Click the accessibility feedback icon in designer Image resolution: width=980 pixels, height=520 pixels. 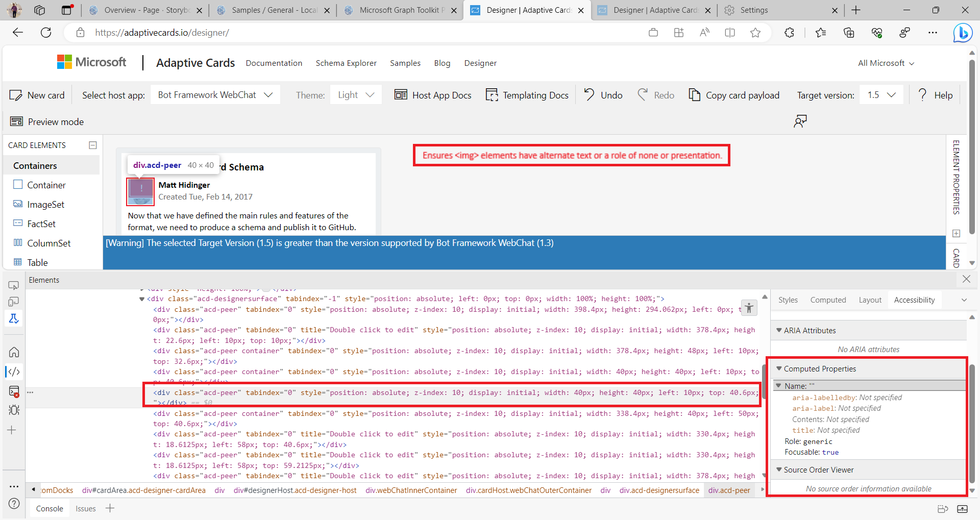click(800, 121)
